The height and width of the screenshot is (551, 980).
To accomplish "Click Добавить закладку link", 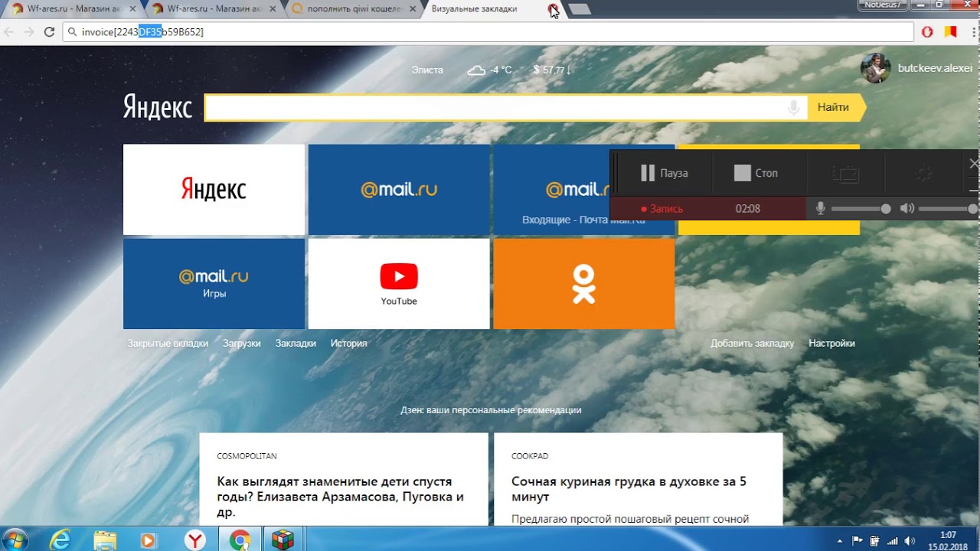I will (753, 344).
